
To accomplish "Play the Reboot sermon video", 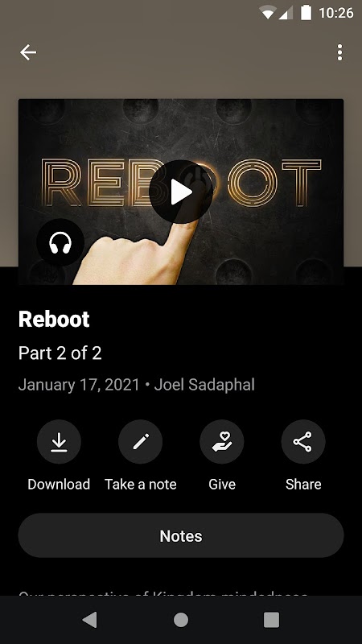I will tap(180, 192).
